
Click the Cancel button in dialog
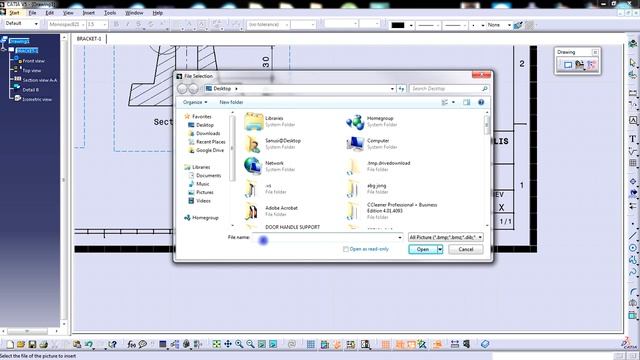[466, 249]
